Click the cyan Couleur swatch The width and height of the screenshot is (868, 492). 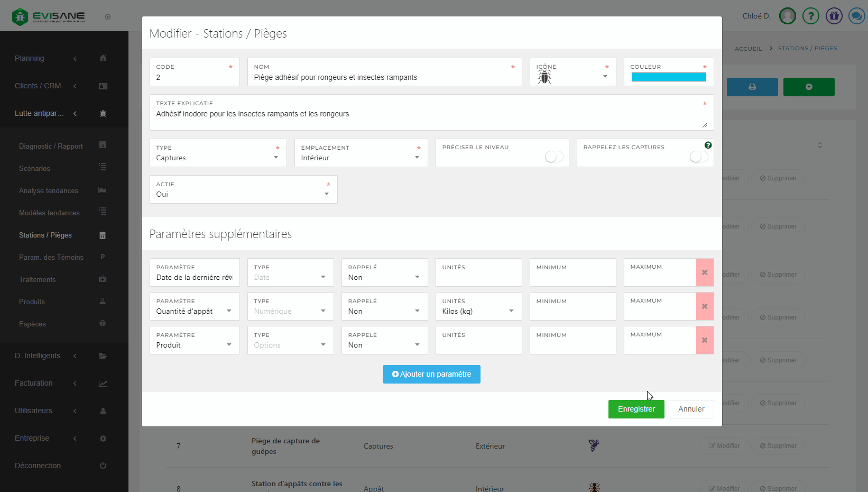(x=668, y=77)
